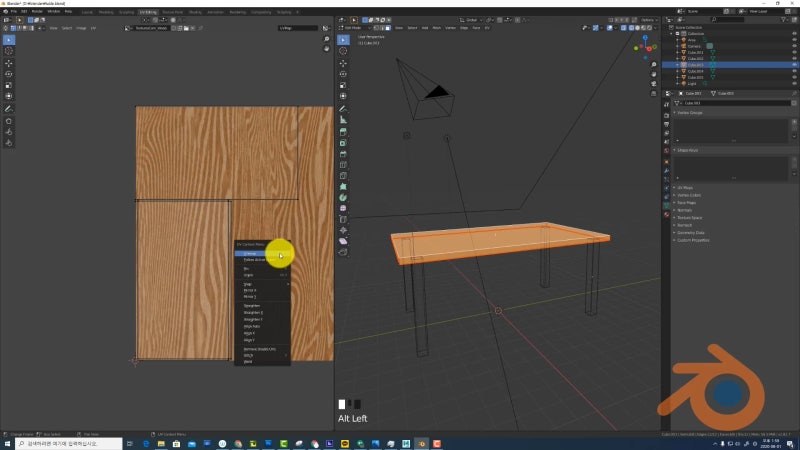Image resolution: width=800 pixels, height=450 pixels.
Task: Open the Global transform orientation dropdown
Action: (x=470, y=20)
